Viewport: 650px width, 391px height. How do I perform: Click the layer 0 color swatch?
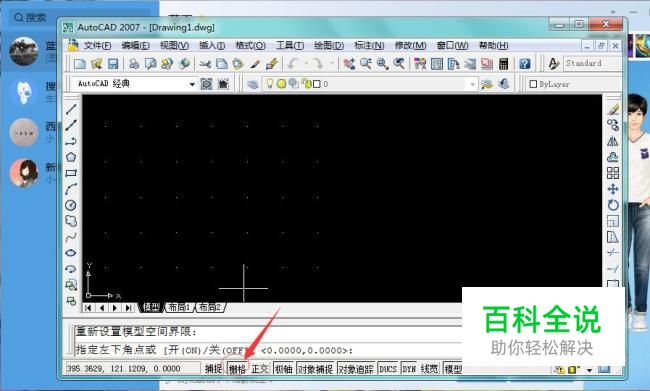317,84
